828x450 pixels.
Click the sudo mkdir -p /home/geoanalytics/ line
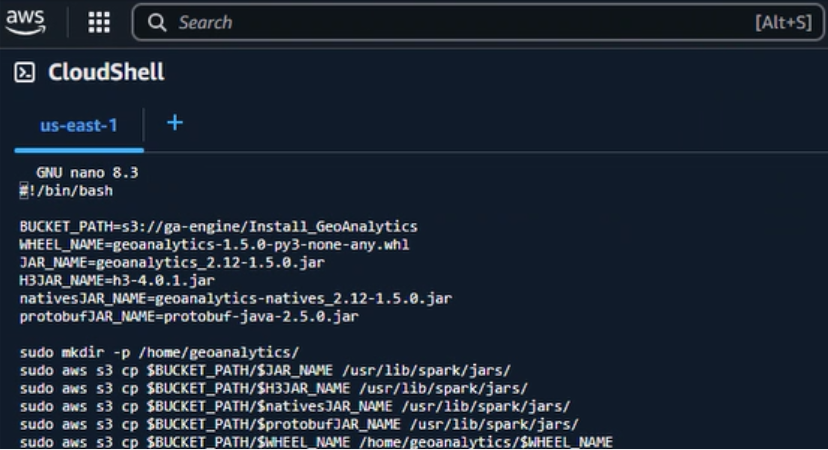(159, 352)
